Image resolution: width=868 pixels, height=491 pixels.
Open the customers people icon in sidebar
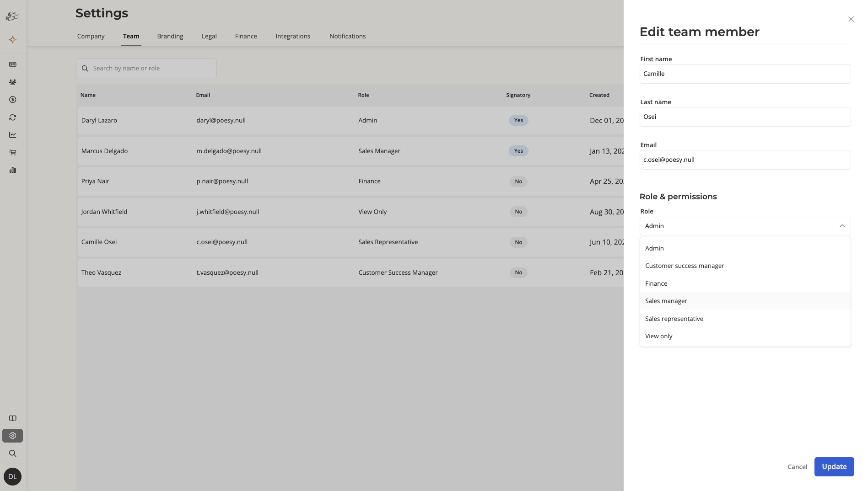tap(13, 82)
